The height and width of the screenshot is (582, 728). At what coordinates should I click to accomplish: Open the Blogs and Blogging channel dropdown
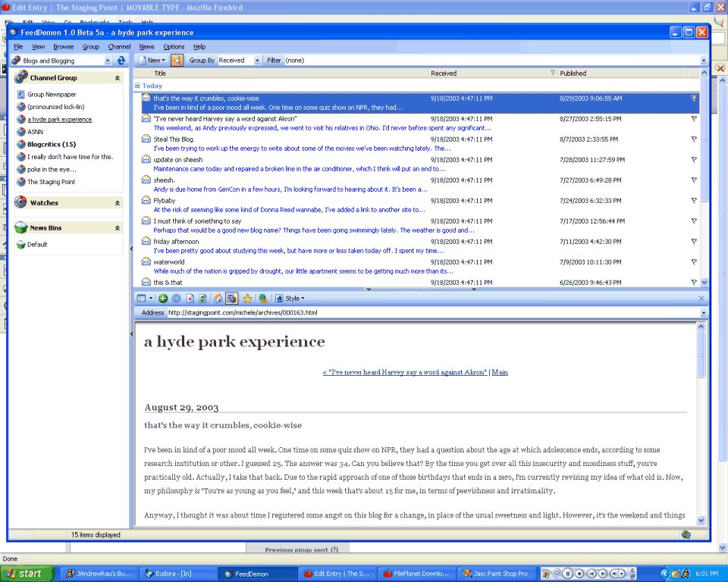point(108,61)
